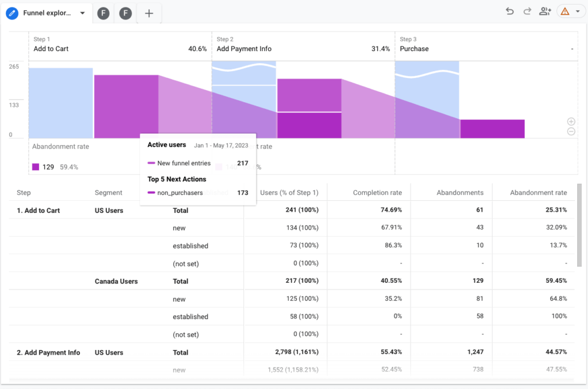
Task: Zoom out using the minus icon beside the chart
Action: tap(571, 131)
